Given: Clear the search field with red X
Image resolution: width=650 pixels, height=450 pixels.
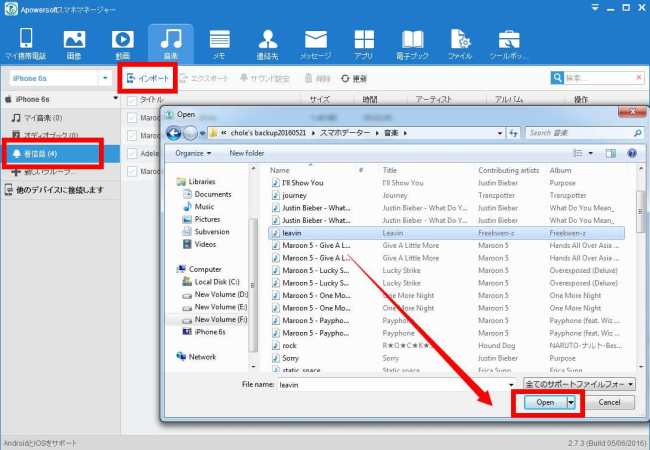Looking at the screenshot, I should pos(639,77).
